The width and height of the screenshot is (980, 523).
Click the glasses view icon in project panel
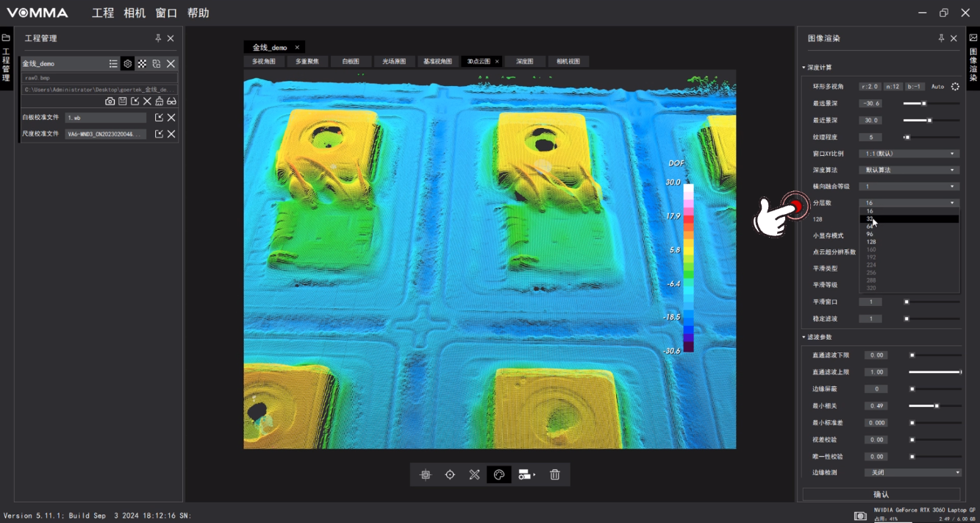(x=171, y=102)
